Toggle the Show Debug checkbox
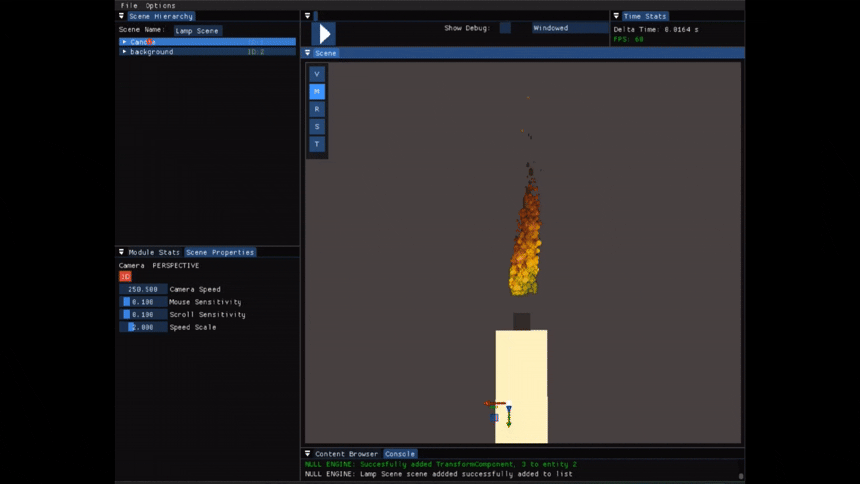The height and width of the screenshot is (484, 860). click(505, 28)
